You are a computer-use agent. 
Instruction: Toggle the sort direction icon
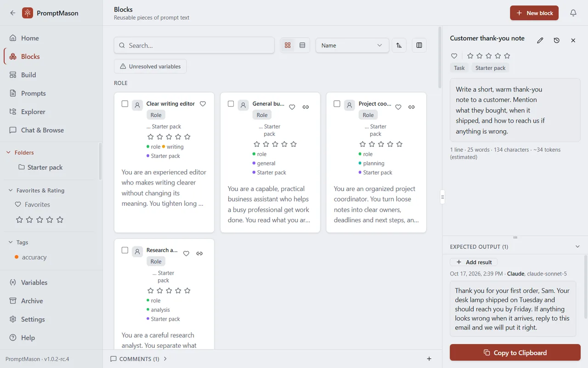coord(399,45)
